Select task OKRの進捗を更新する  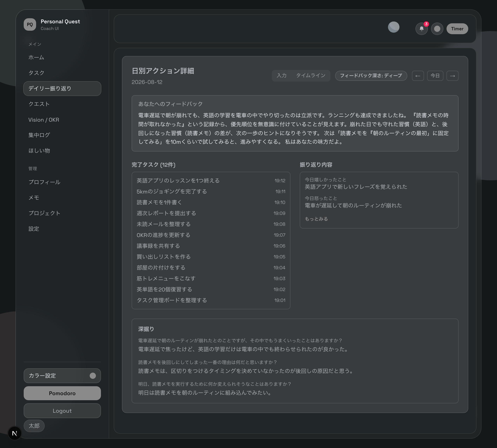pyautogui.click(x=211, y=235)
